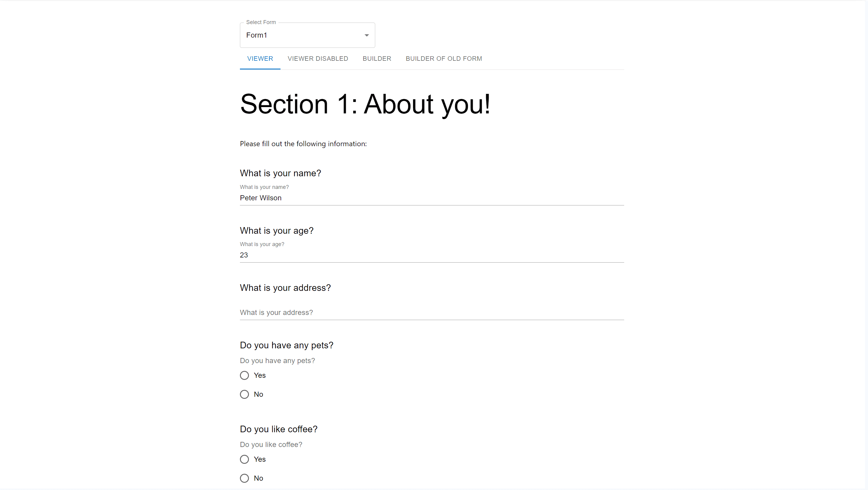The width and height of the screenshot is (868, 490).
Task: Switch to the Viewer tab
Action: [x=260, y=59]
